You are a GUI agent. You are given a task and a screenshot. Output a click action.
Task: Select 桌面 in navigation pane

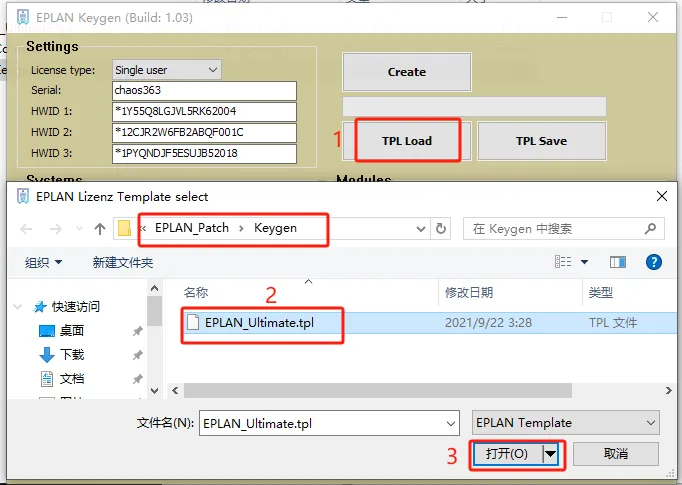point(62,331)
